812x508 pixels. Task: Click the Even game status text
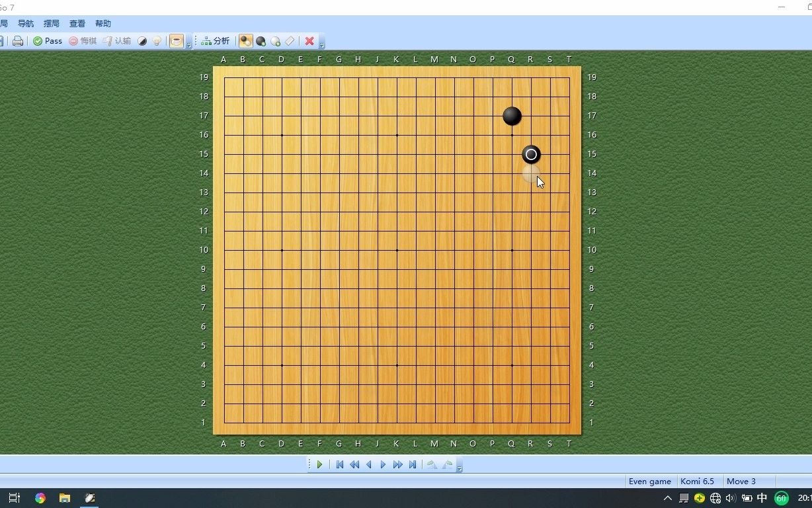650,482
